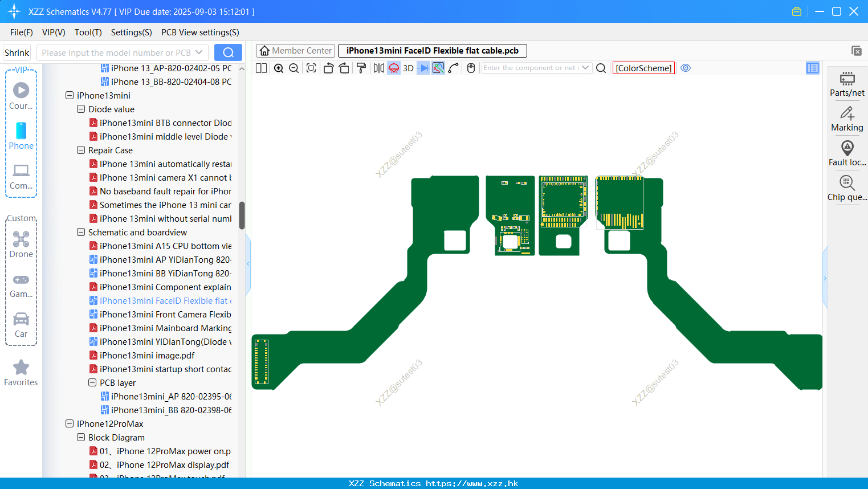This screenshot has height=489, width=868.
Task: Toggle the red highlight lamp icon
Action: pyautogui.click(x=394, y=68)
